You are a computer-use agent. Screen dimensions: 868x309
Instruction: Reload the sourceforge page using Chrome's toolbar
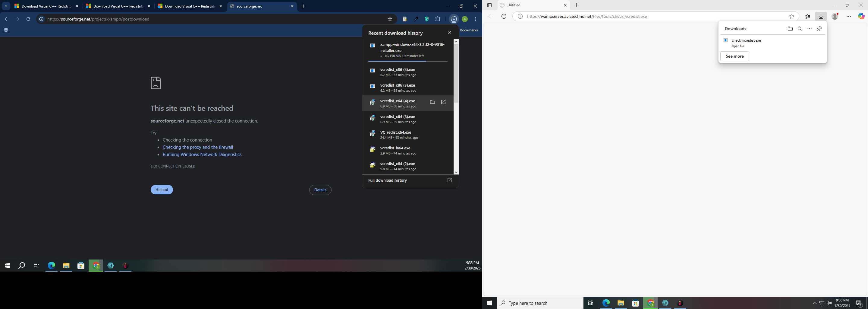pos(28,19)
